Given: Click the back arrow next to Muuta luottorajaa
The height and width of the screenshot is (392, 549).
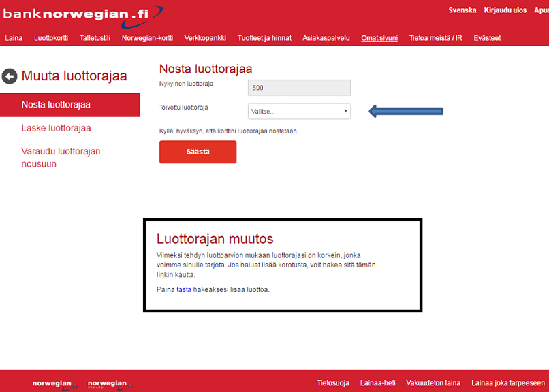Looking at the screenshot, I should click(x=10, y=76).
